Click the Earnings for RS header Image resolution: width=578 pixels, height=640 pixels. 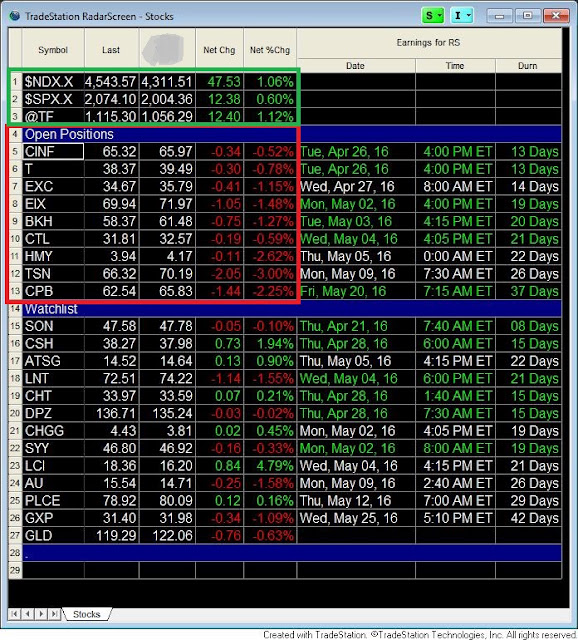[x=429, y=42]
